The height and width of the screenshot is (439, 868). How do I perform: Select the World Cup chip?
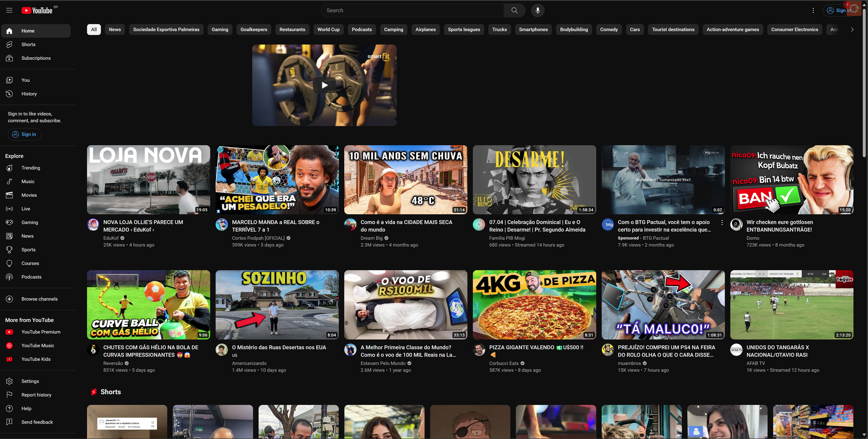tap(328, 30)
